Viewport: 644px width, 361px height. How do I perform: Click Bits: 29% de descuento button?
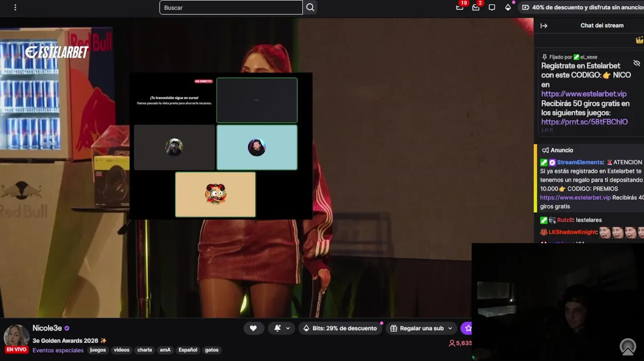pos(339,328)
